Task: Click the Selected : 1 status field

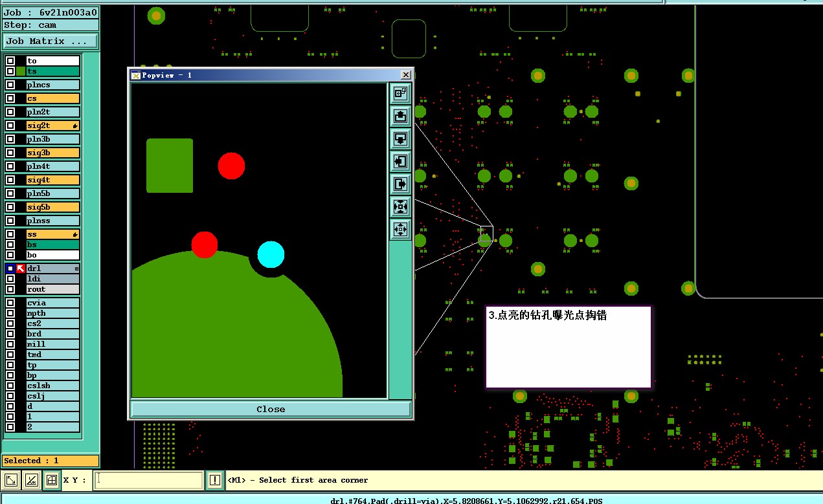Action: point(51,461)
